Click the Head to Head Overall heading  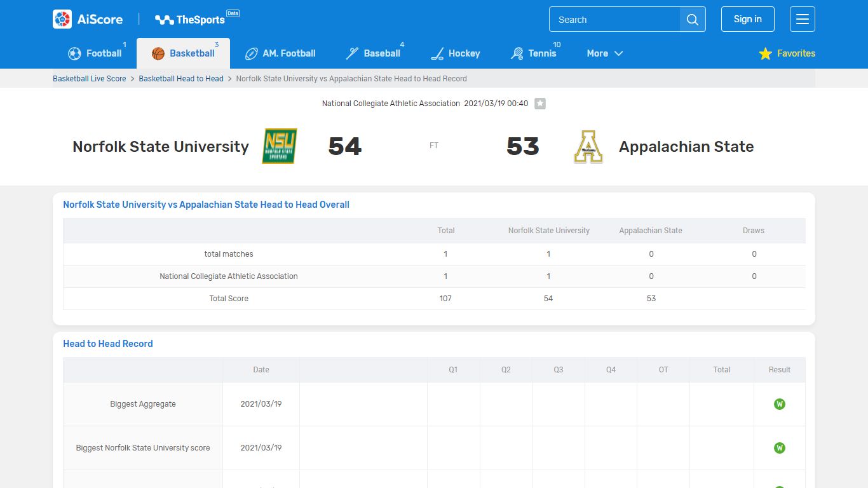(x=206, y=205)
